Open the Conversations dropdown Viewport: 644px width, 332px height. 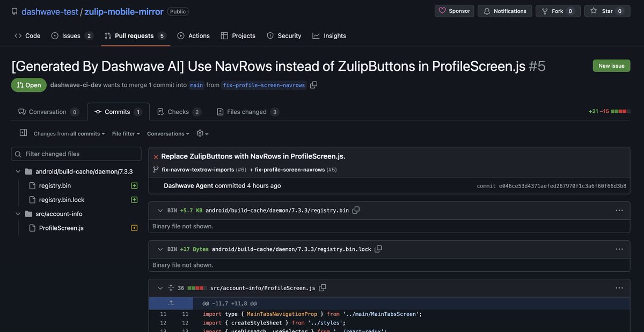point(169,134)
